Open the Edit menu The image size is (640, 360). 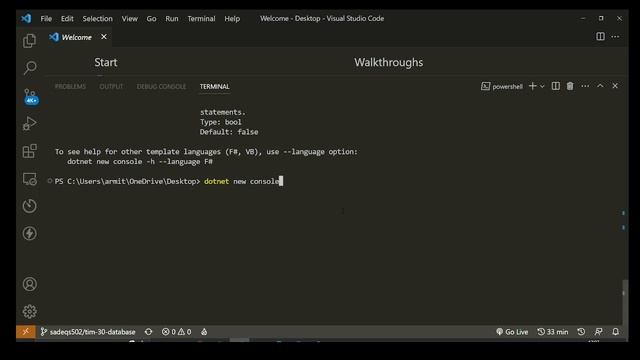pos(67,19)
